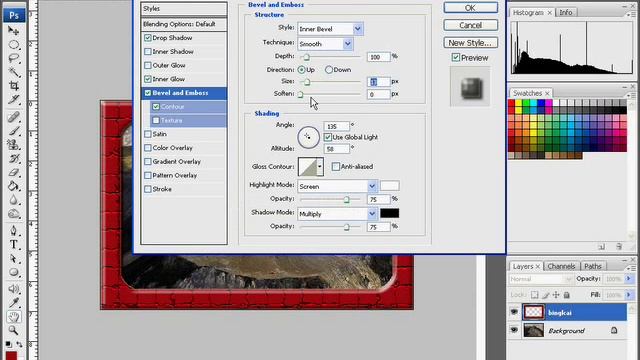Toggle Use Global Light checkbox
Image resolution: width=640 pixels, height=360 pixels.
coord(328,137)
